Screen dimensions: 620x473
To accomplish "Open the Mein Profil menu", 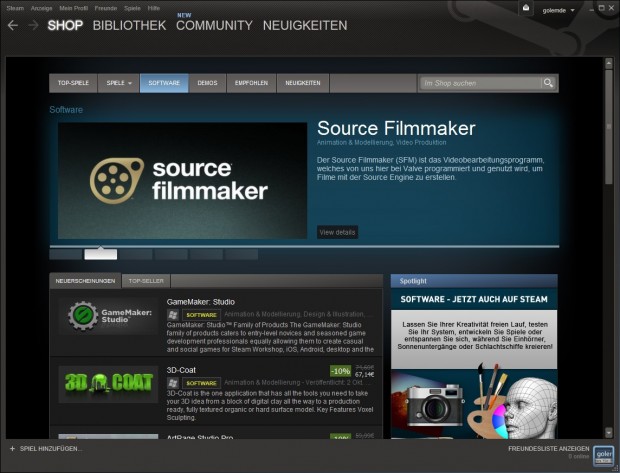I will click(74, 8).
